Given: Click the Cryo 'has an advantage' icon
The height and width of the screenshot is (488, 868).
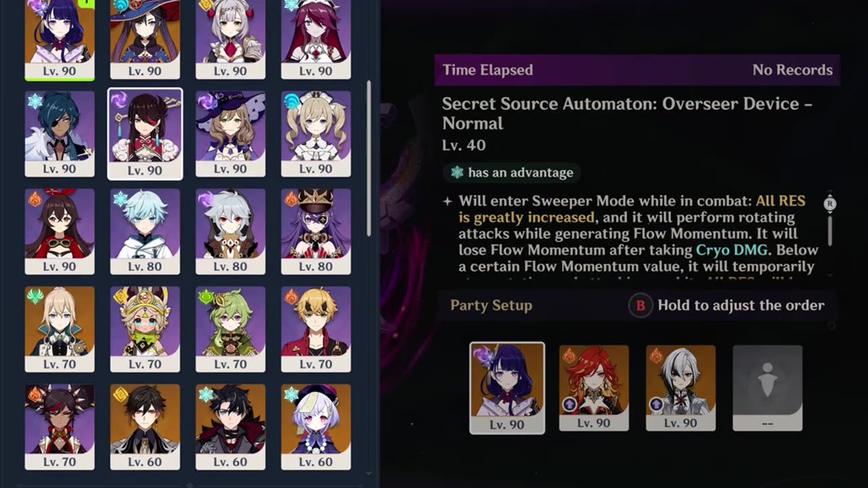Looking at the screenshot, I should coord(457,173).
